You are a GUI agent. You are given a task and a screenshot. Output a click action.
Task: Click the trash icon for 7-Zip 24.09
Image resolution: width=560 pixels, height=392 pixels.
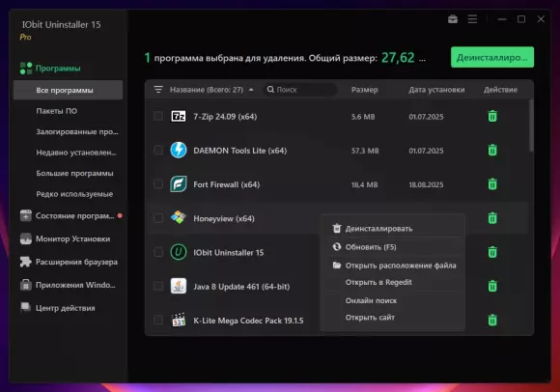pyautogui.click(x=492, y=116)
